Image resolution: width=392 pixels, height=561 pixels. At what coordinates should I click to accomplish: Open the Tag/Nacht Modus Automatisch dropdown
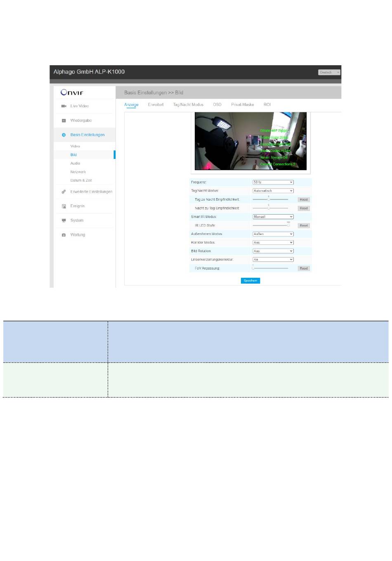click(x=273, y=191)
